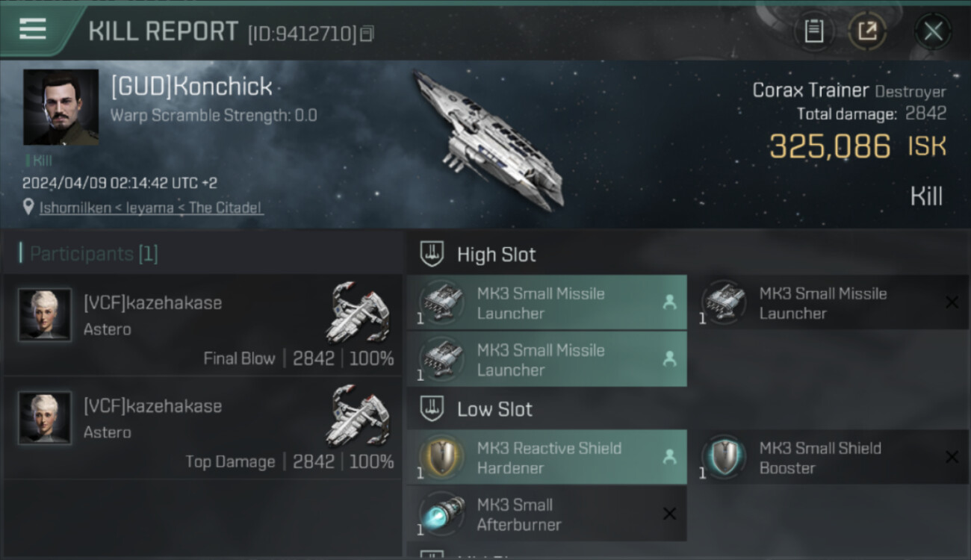Select the MK3 Reactive Shield Hardener icon
This screenshot has width=971, height=560.
441,457
